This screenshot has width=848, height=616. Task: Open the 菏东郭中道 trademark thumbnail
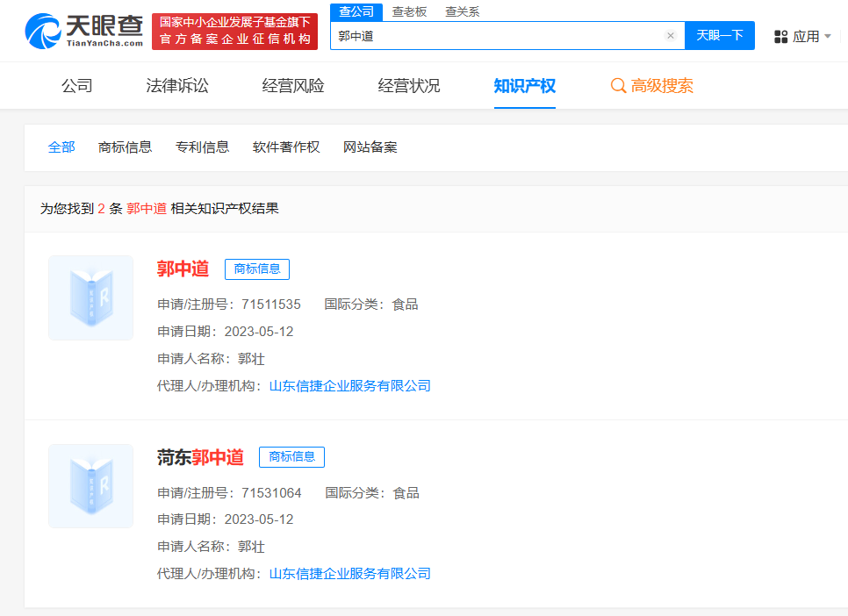coord(91,486)
